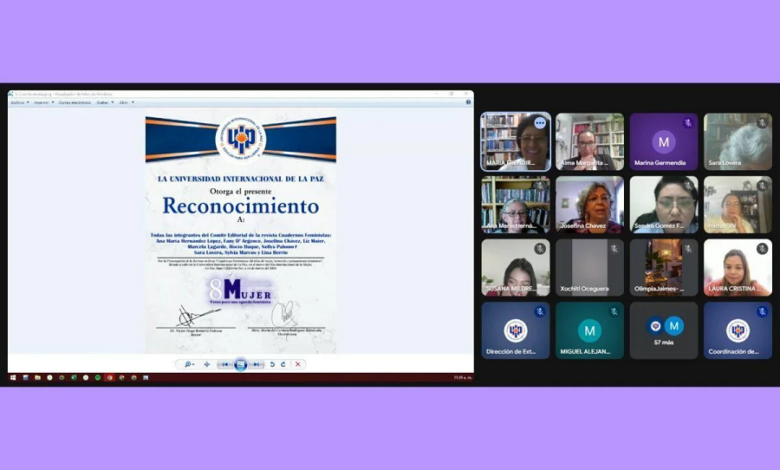
Task: Expand the Grabar dropdown menu
Action: pos(104,102)
